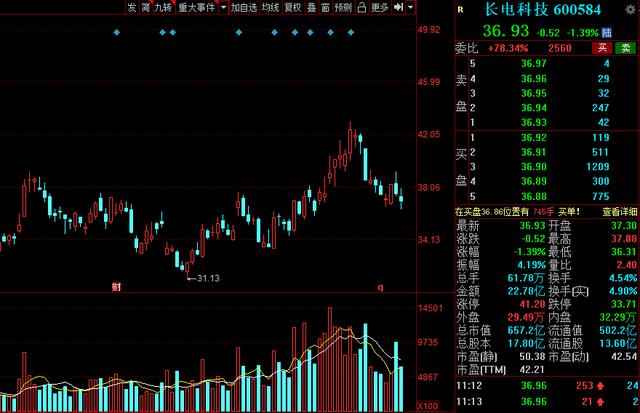This screenshot has height=413, width=640.
Task: Click the 长电科技 600584 stock title
Action: [x=543, y=9]
